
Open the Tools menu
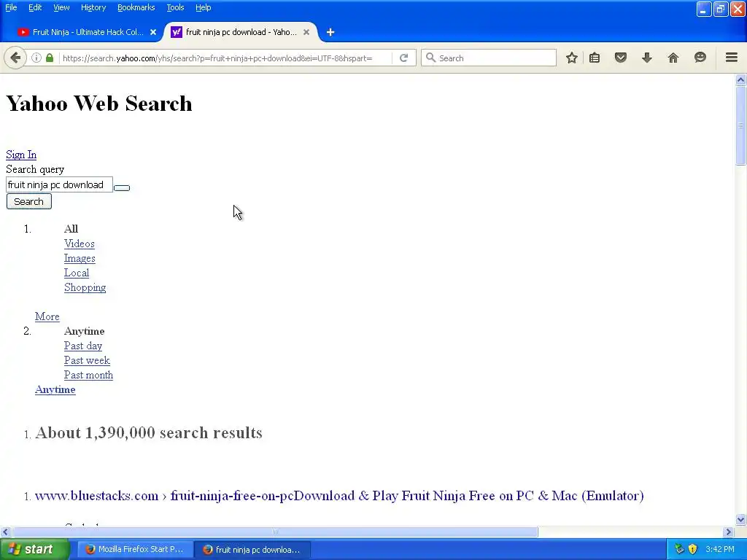(x=175, y=7)
